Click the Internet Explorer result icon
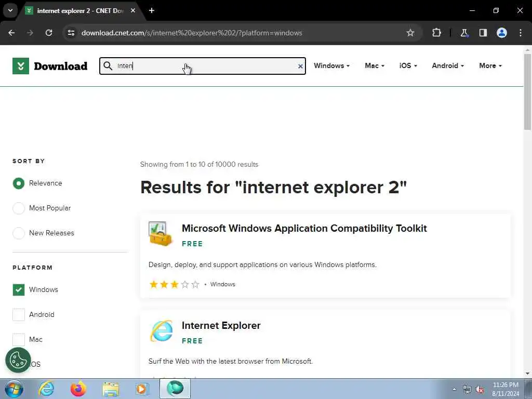 coord(162,331)
